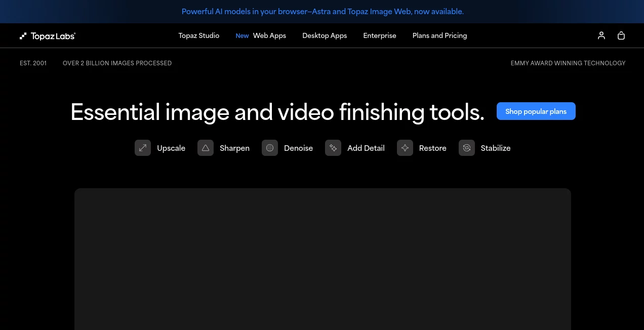The height and width of the screenshot is (330, 644).
Task: Click the Upscale label text
Action: pyautogui.click(x=171, y=148)
